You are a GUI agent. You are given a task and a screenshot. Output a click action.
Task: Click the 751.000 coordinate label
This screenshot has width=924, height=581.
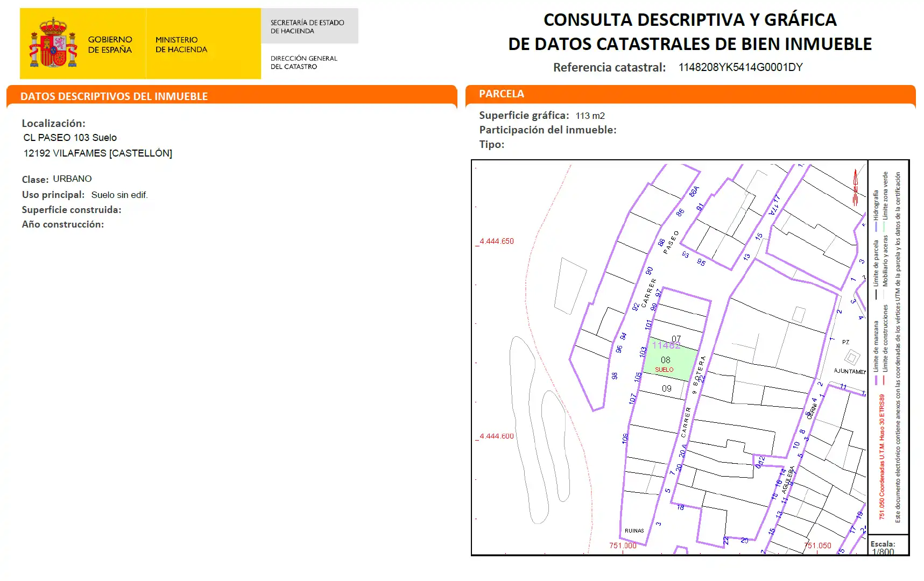pos(623,545)
